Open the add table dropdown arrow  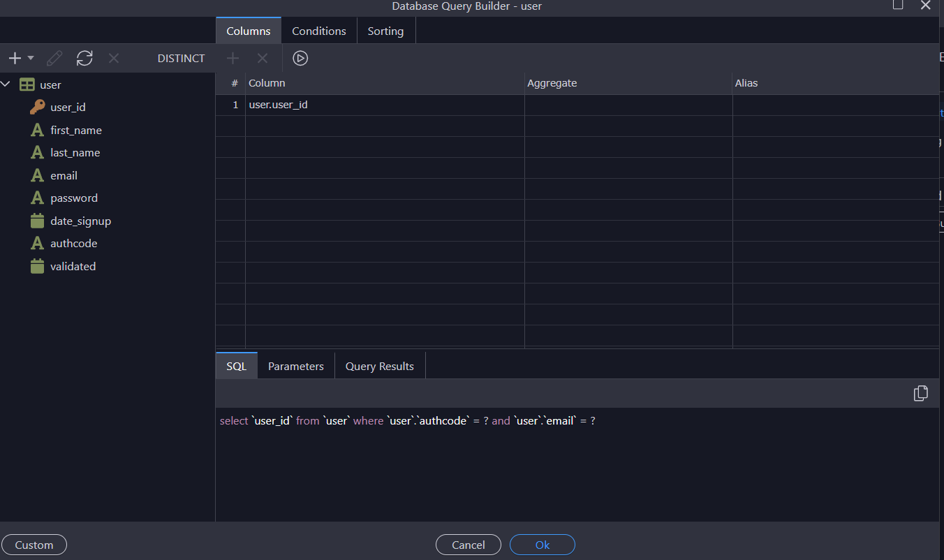(31, 59)
